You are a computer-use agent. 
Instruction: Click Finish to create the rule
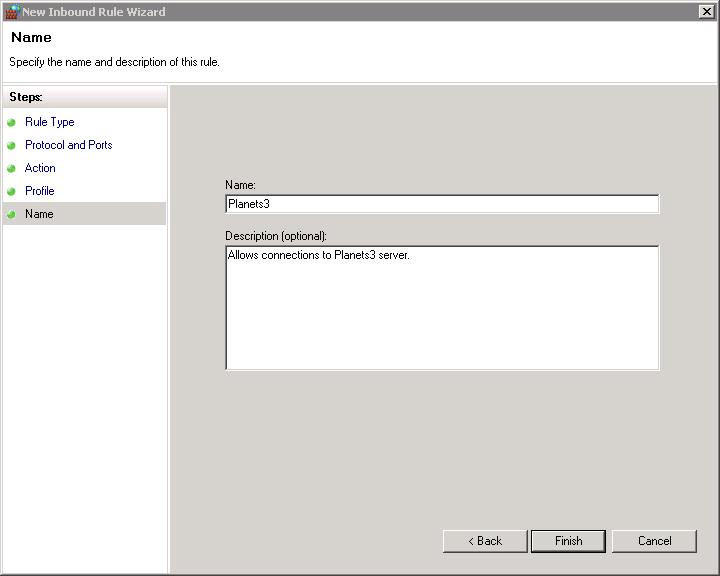click(568, 541)
